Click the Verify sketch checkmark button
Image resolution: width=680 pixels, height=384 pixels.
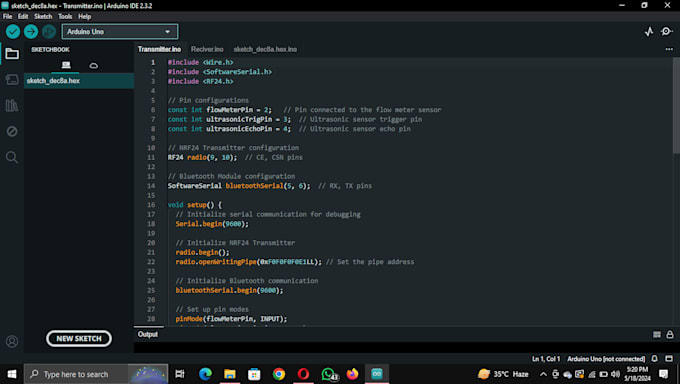click(13, 31)
